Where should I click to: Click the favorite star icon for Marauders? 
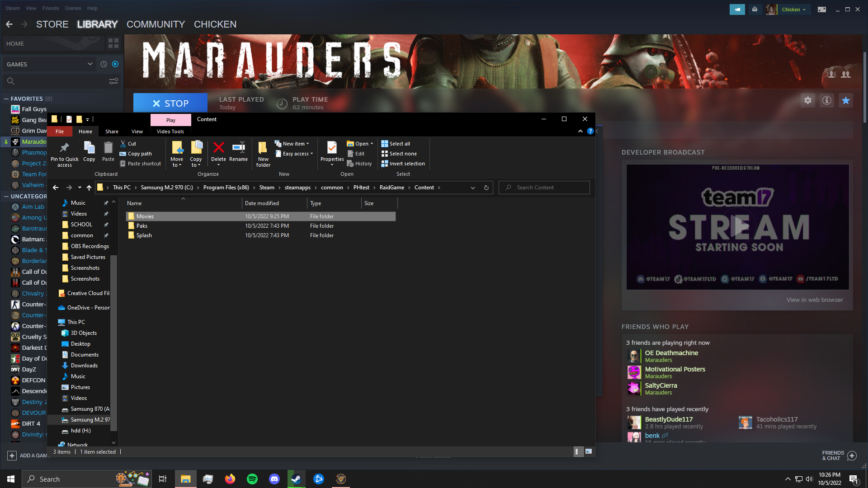[x=846, y=100]
